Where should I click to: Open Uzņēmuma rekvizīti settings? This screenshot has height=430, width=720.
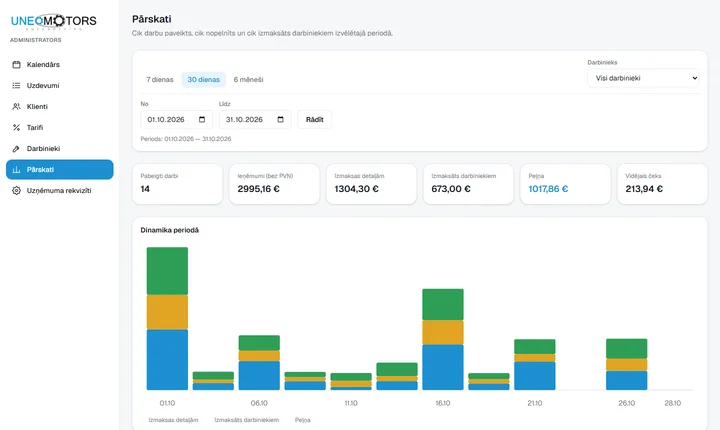coord(60,191)
